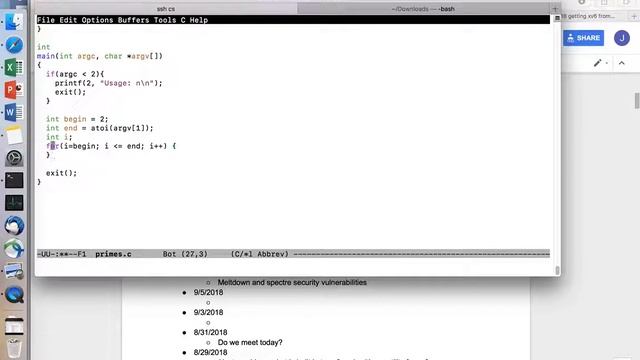
Task: Open a new browser tab with plus
Action: click(634, 16)
